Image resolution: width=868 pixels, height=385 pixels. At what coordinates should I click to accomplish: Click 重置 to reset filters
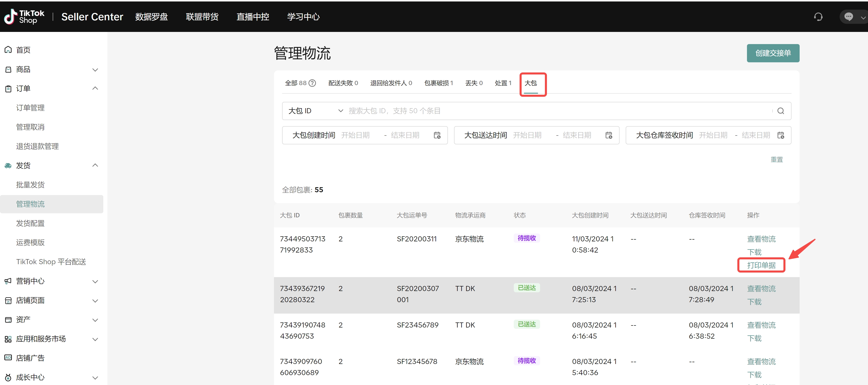pyautogui.click(x=776, y=160)
